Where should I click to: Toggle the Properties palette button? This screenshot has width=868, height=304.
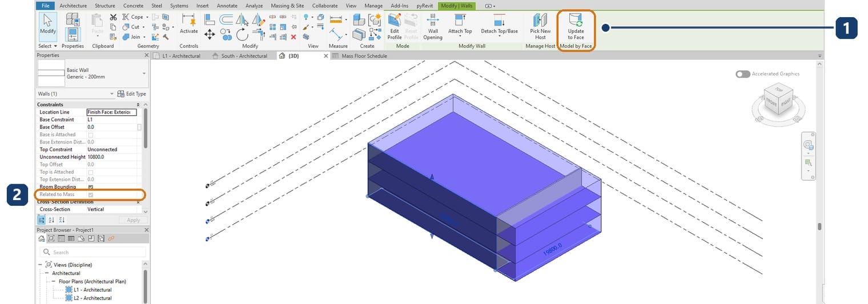(73, 34)
